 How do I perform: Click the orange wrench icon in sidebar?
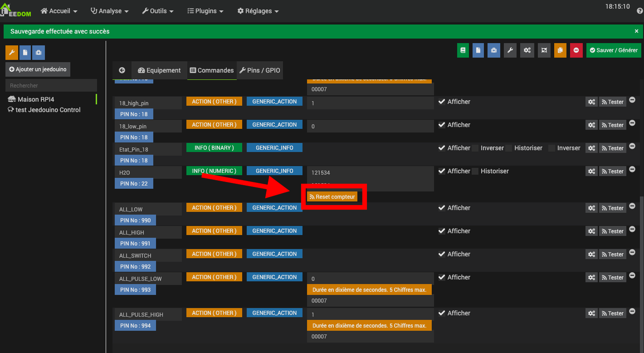(11, 53)
